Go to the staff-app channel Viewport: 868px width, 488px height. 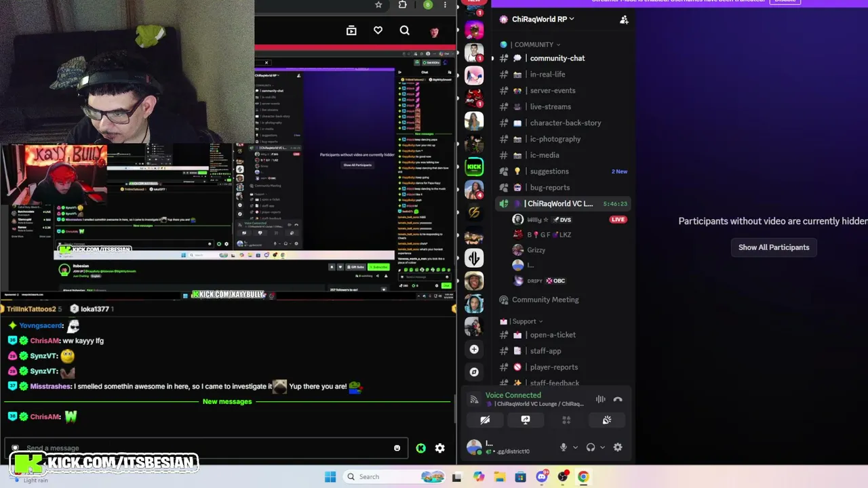563,351
